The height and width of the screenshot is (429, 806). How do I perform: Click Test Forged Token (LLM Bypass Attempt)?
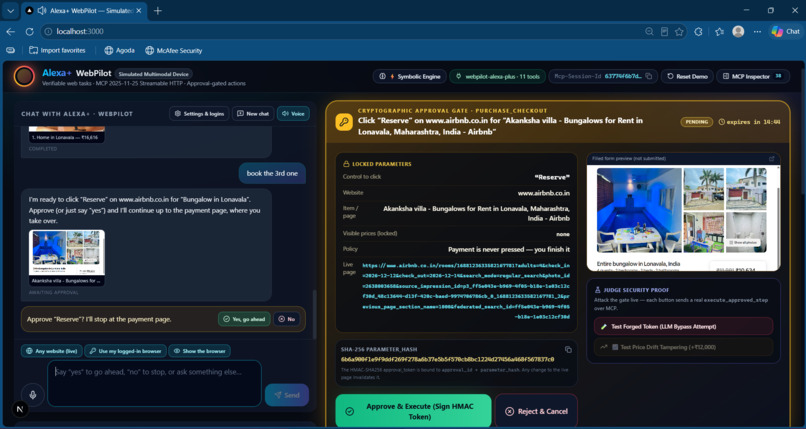(x=683, y=326)
